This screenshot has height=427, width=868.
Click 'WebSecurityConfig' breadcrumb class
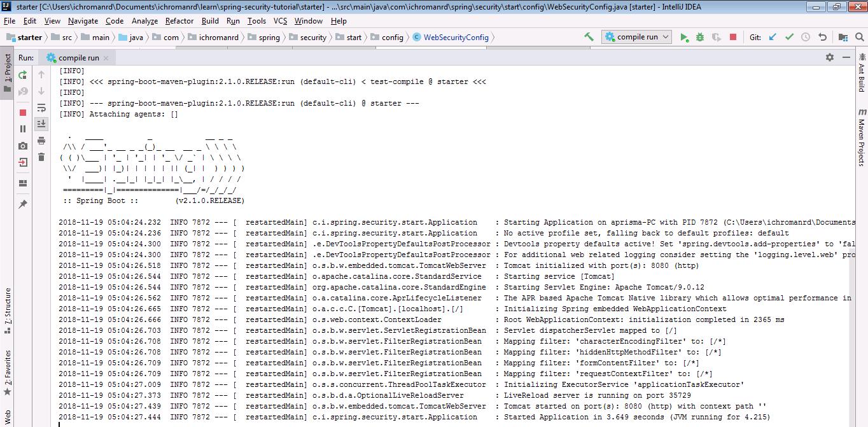click(451, 37)
